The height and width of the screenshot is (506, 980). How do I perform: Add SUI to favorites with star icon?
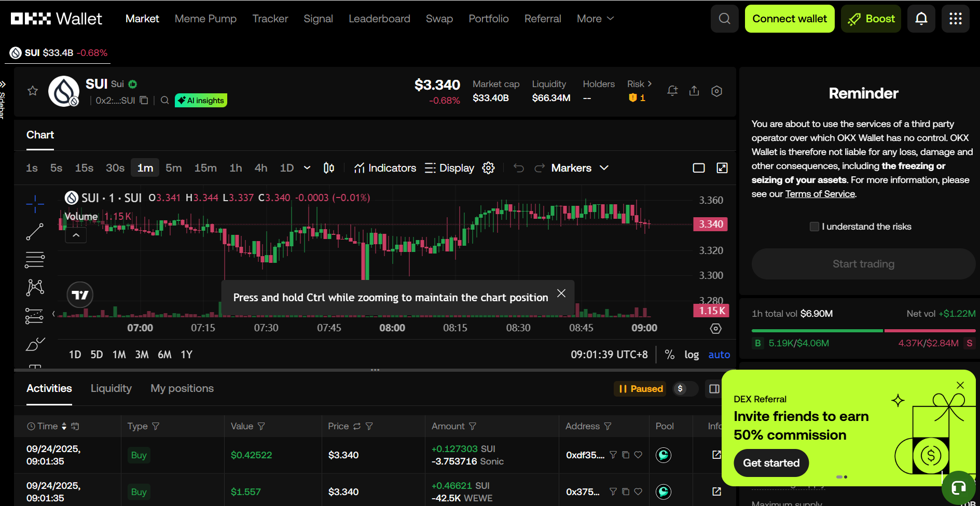click(33, 91)
